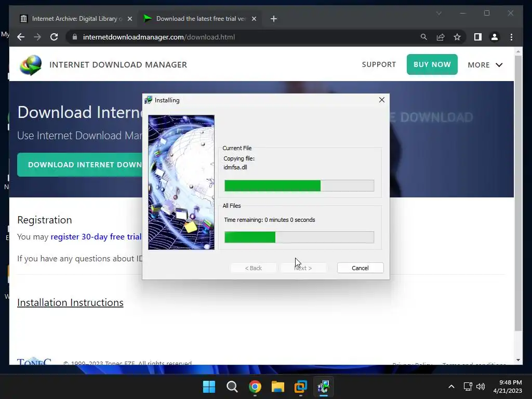
Task: Click the page vertical scrollbar
Action: pos(518,193)
